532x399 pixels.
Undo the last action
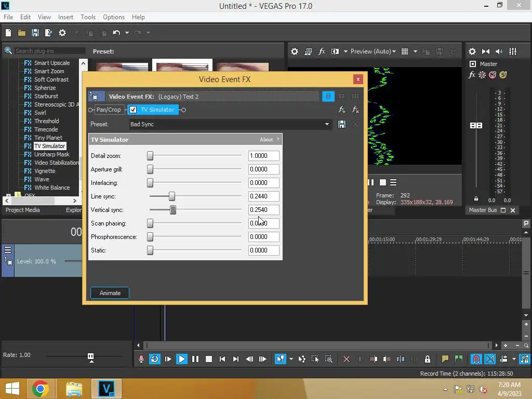[116, 33]
